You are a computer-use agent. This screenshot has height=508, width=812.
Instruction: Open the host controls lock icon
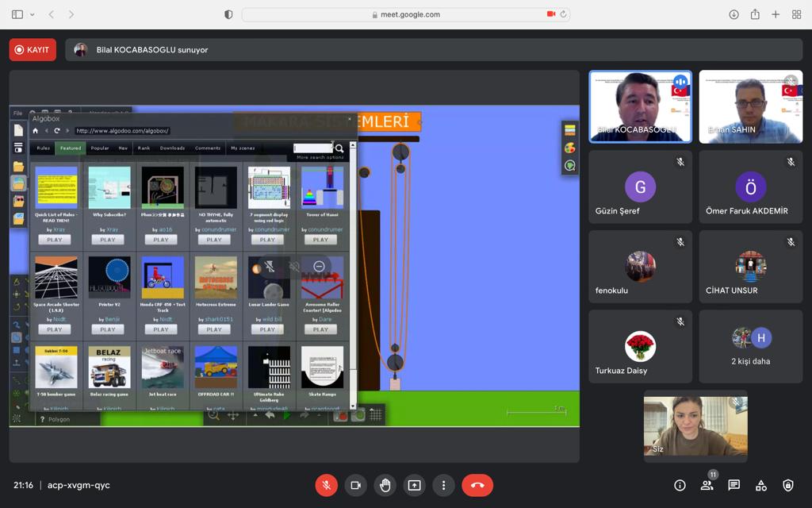[788, 486]
